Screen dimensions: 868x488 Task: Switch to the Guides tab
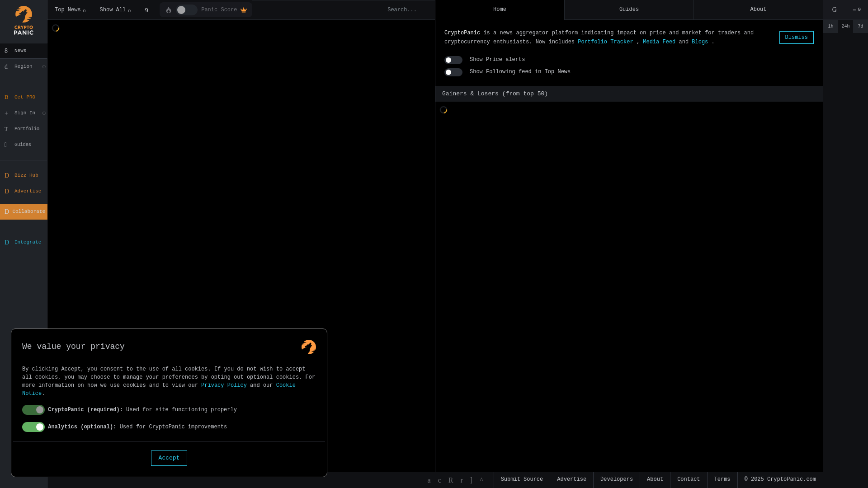pyautogui.click(x=629, y=10)
